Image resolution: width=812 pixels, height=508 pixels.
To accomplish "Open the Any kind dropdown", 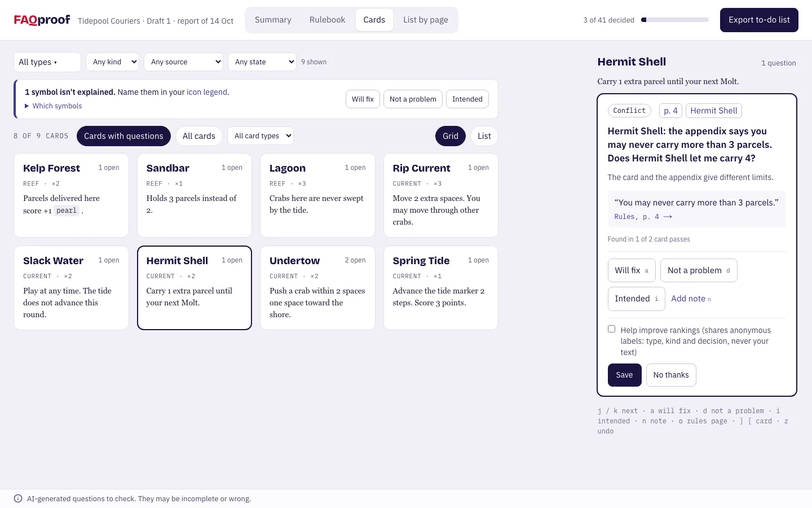I will pos(112,62).
